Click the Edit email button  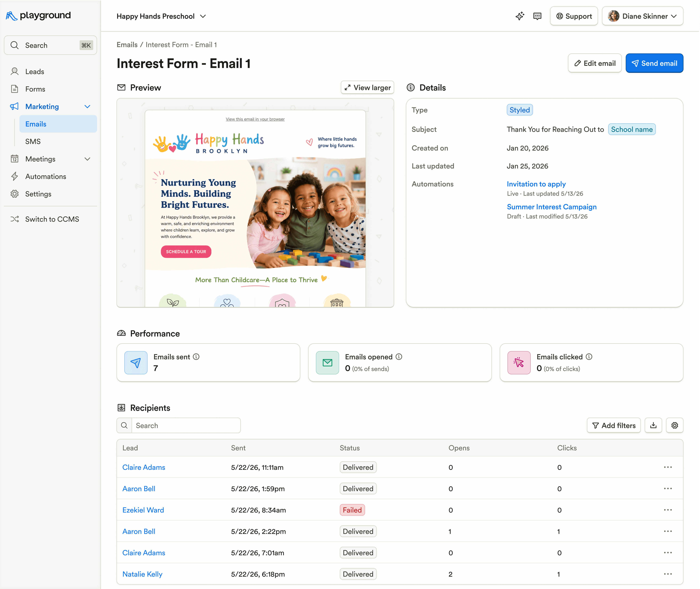[x=594, y=63]
